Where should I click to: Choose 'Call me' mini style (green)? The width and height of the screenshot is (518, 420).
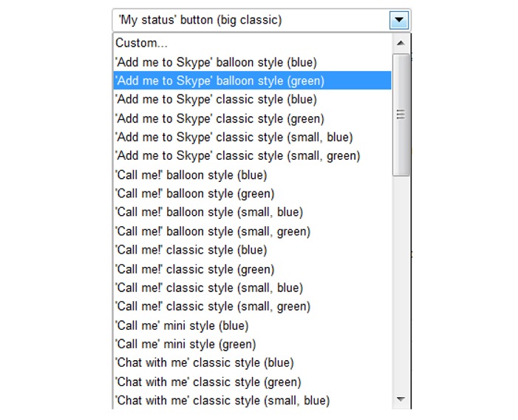pos(185,344)
